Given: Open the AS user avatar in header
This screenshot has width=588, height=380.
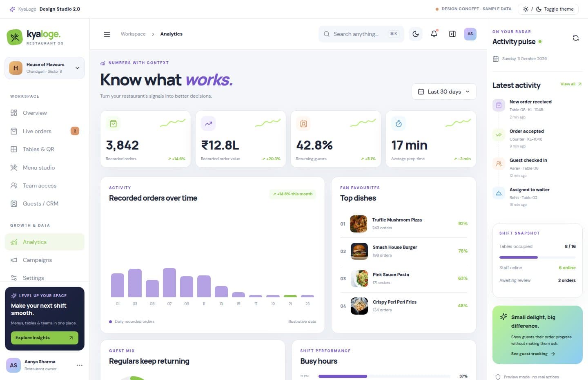Looking at the screenshot, I should (470, 34).
